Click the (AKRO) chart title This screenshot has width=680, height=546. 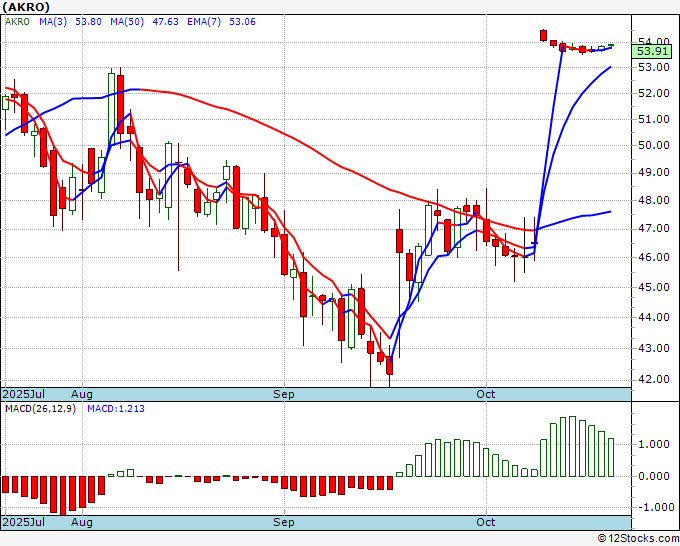[26, 7]
